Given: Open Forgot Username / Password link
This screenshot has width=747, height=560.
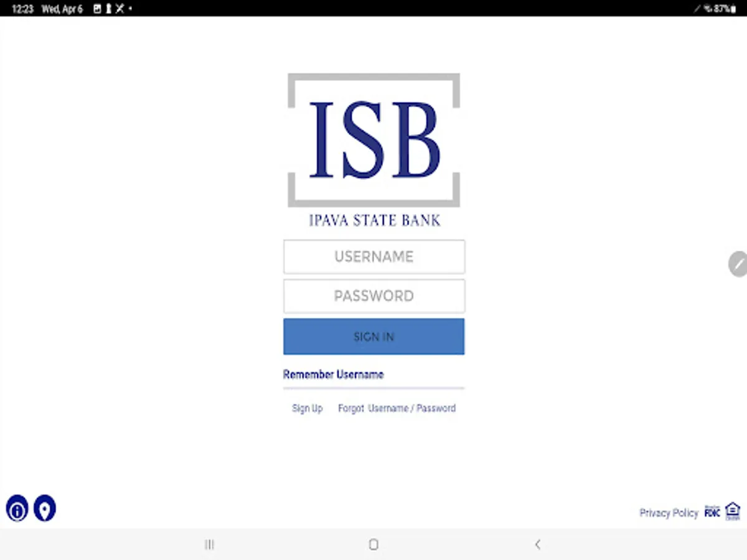Looking at the screenshot, I should click(397, 408).
